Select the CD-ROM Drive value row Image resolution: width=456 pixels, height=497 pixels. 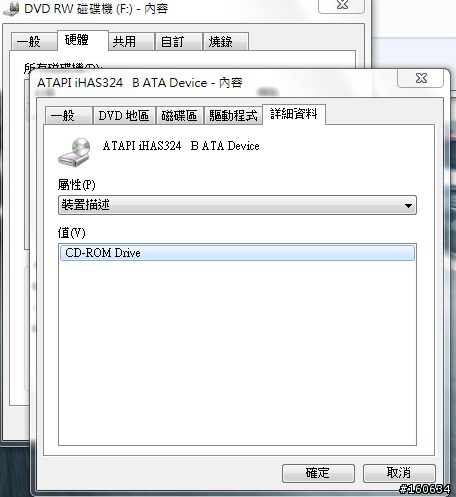(x=237, y=253)
